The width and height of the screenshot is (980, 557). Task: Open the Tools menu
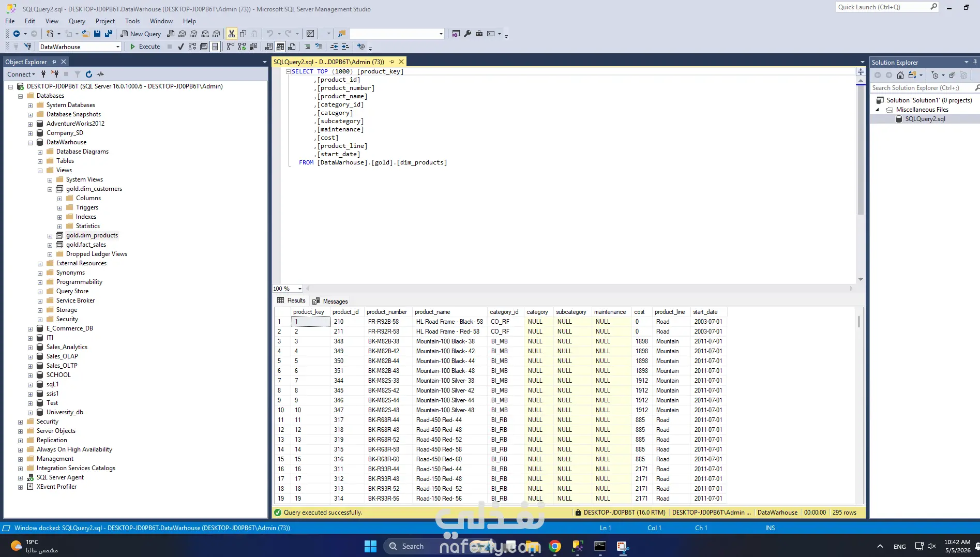pyautogui.click(x=132, y=21)
